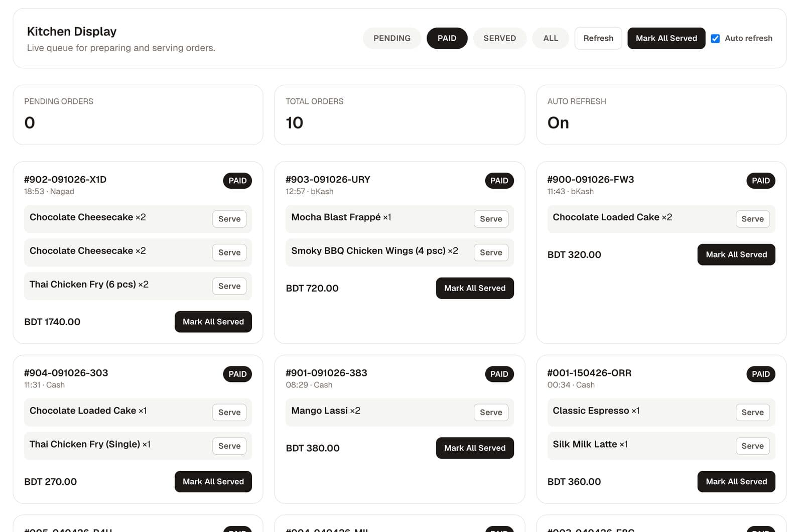Show the ALL orders tab
The image size is (803, 532).
pos(551,38)
